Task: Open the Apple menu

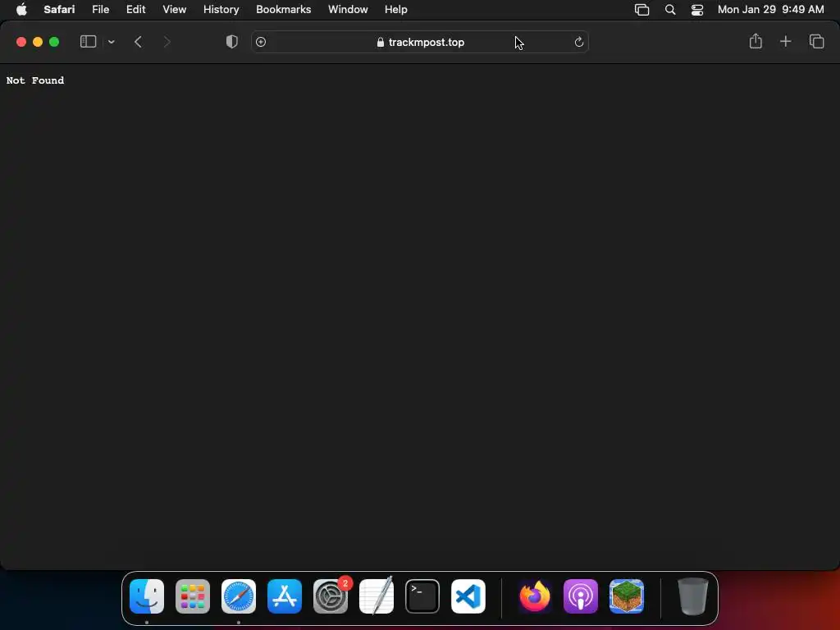Action: [x=21, y=10]
